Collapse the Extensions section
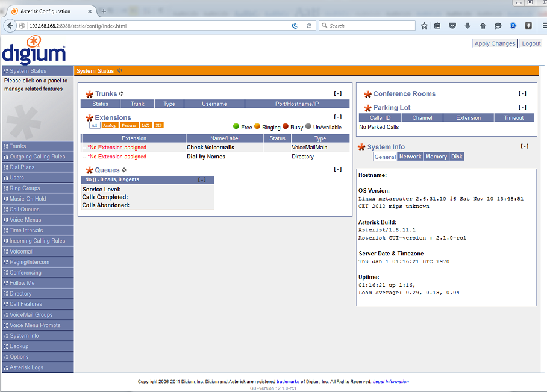The image size is (547, 392). (x=338, y=117)
